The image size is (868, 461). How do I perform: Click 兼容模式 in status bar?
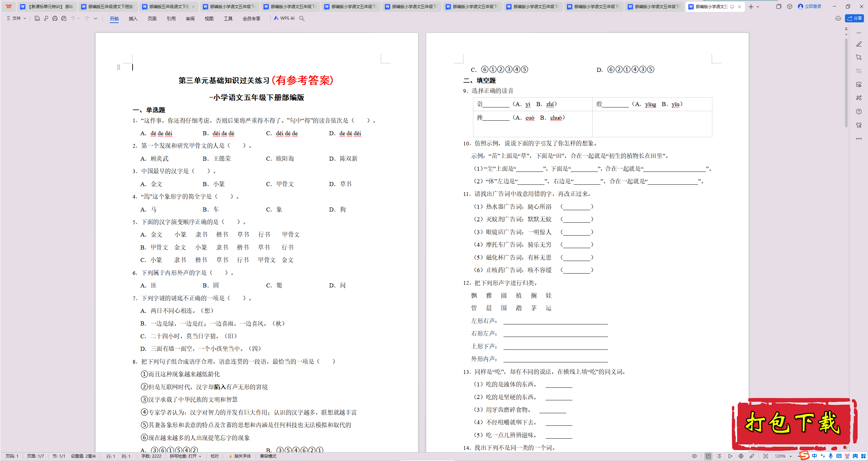(x=268, y=456)
